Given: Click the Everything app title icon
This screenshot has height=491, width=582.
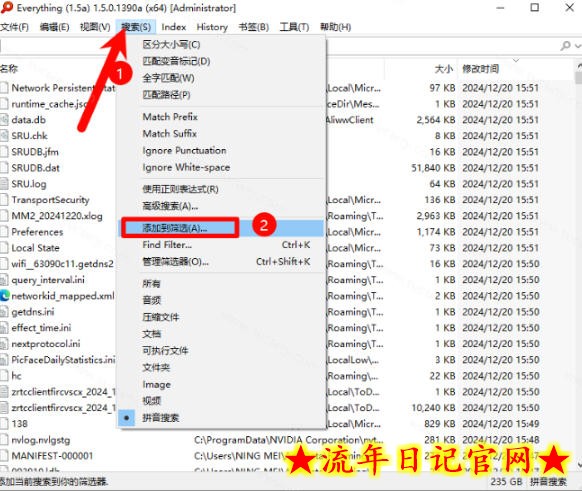Looking at the screenshot, I should tap(7, 7).
